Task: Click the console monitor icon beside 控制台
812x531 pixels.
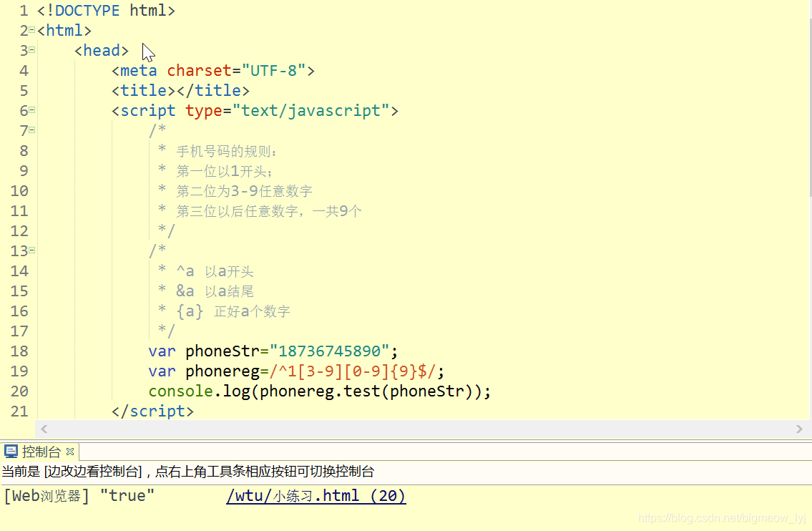Action: (x=11, y=452)
